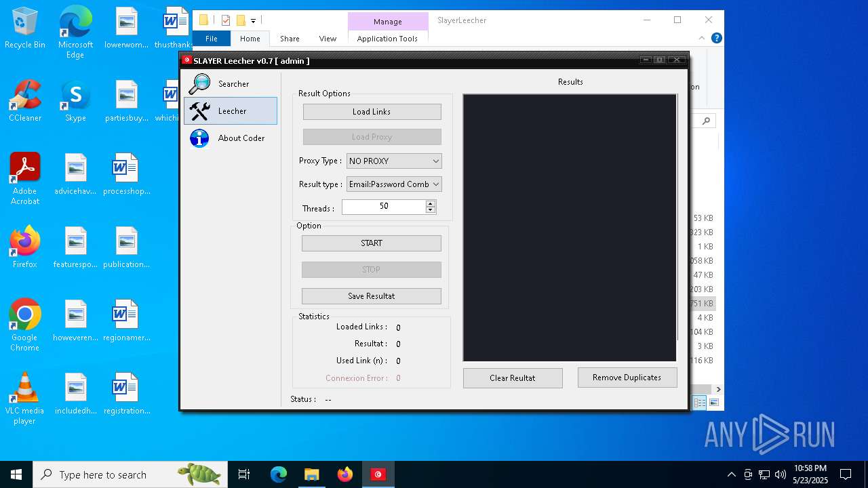Open the Searcher magnifier icon

(199, 84)
